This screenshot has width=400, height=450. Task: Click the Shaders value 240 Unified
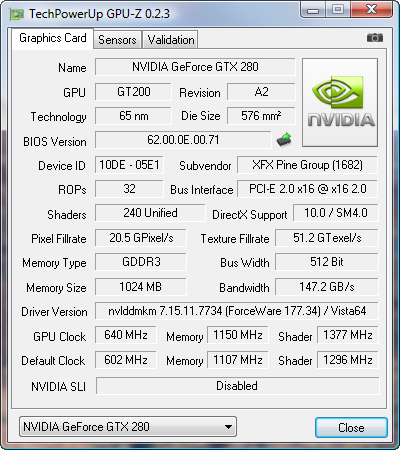150,213
